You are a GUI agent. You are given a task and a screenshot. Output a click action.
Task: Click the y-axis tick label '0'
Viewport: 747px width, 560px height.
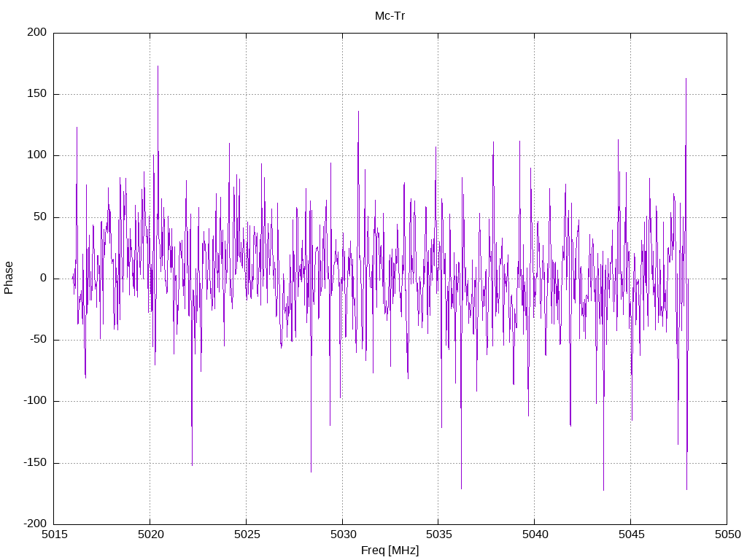44,278
